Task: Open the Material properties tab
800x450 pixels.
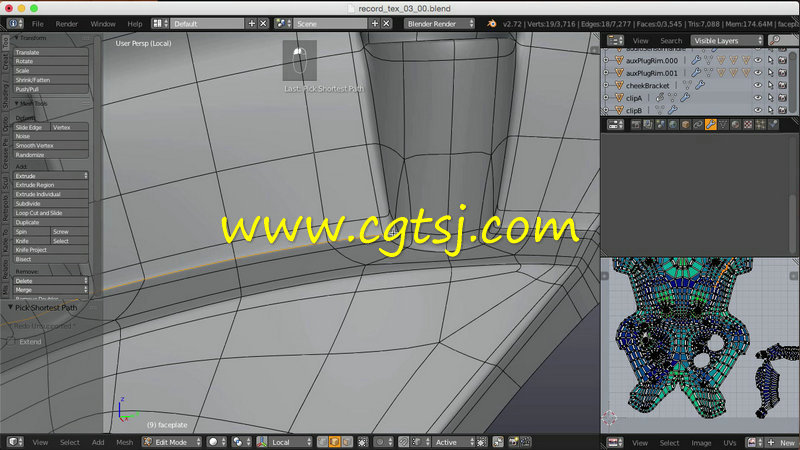Action: click(x=735, y=124)
